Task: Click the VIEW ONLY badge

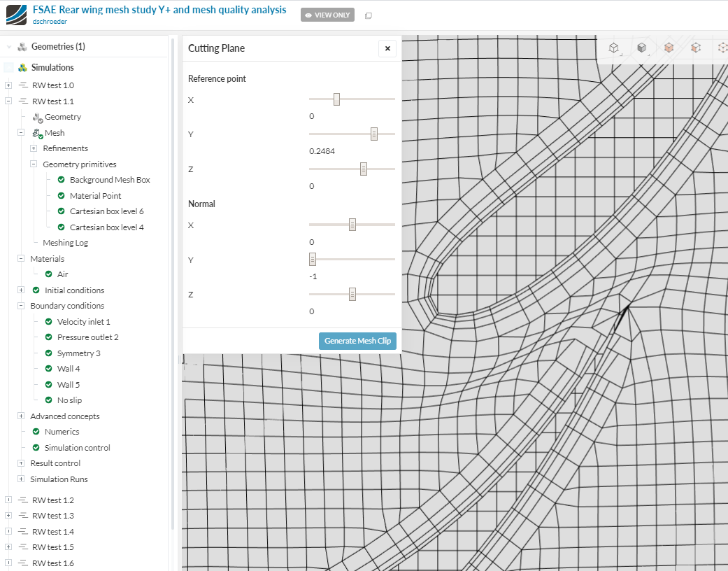Action: coord(328,15)
